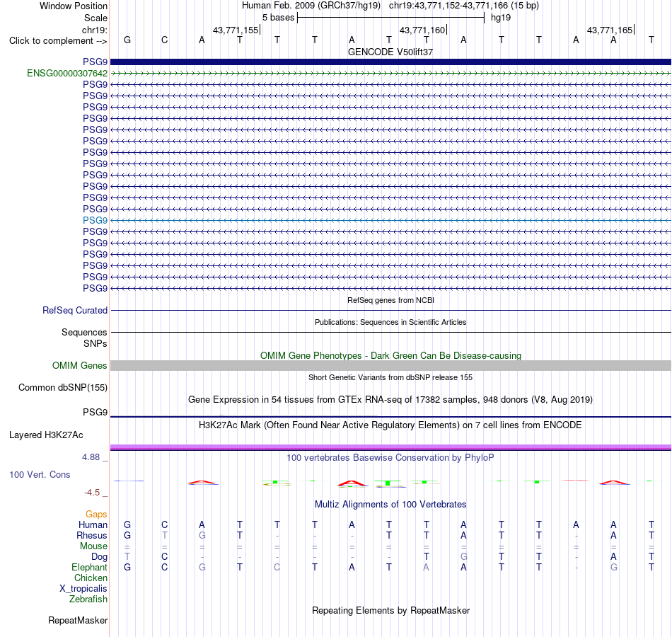Click base C in the top sequence row
This screenshot has height=637, width=672.
click(165, 40)
